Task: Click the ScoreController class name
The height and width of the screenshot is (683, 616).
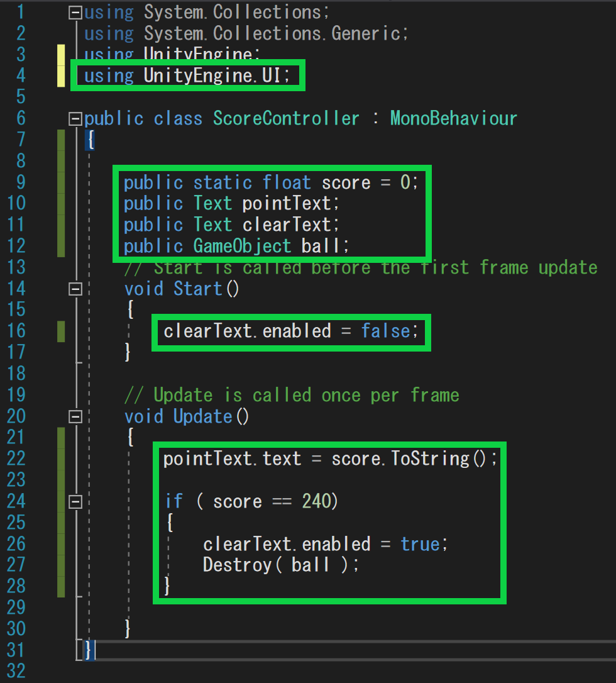Action: [x=286, y=118]
